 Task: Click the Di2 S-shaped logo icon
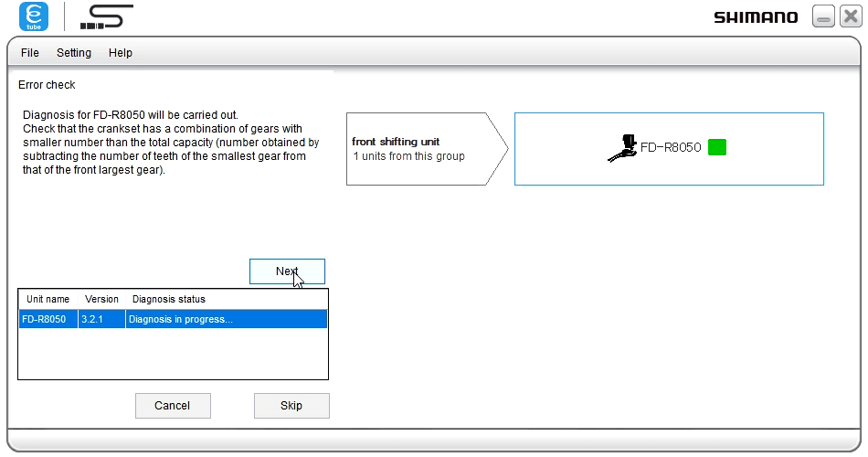click(x=107, y=16)
